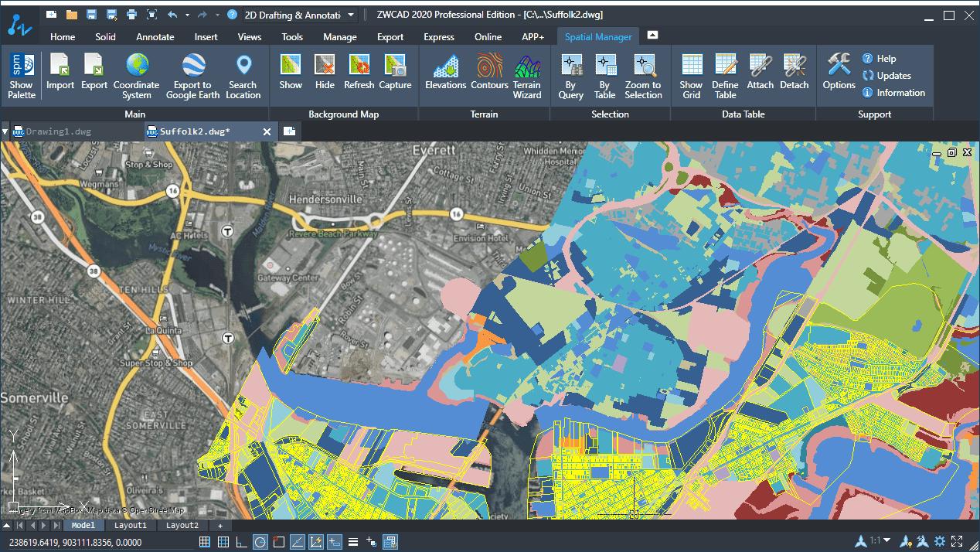The height and width of the screenshot is (552, 980).
Task: Detach data table from objects
Action: 794,72
